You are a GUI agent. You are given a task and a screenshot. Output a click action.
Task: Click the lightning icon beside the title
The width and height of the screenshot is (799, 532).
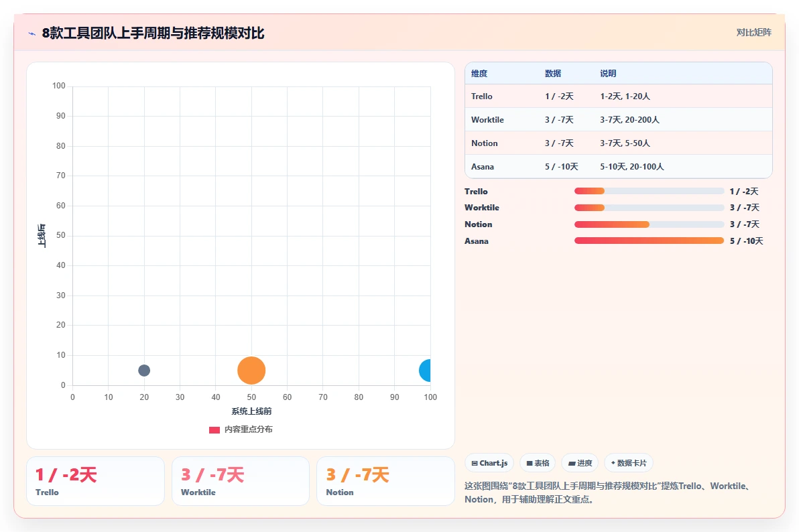pyautogui.click(x=32, y=34)
